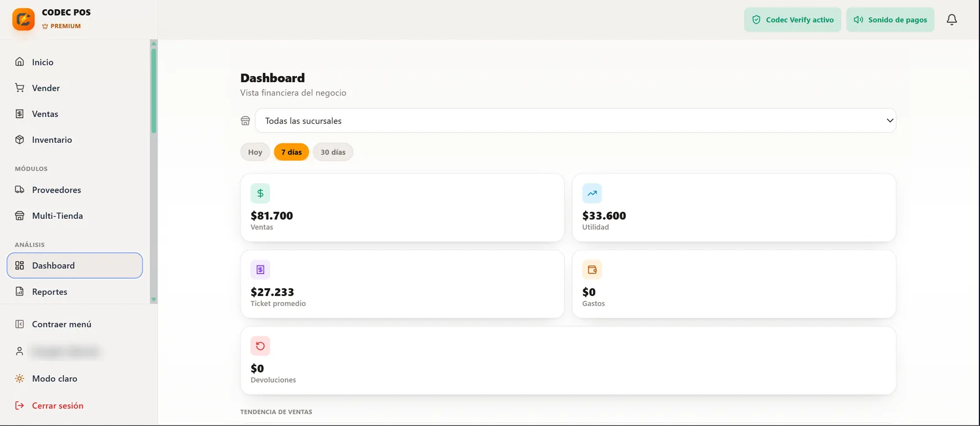Open Proveedores module
The height and width of the screenshot is (426, 980).
75,190
